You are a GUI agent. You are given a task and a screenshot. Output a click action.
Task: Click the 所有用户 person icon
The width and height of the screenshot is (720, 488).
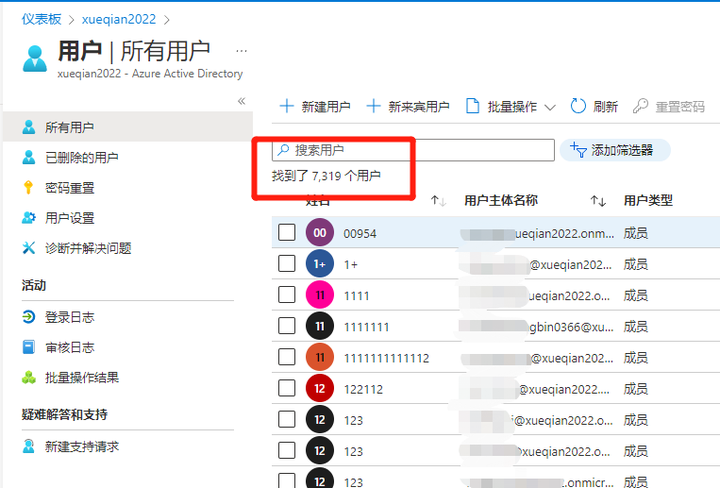click(x=28, y=127)
